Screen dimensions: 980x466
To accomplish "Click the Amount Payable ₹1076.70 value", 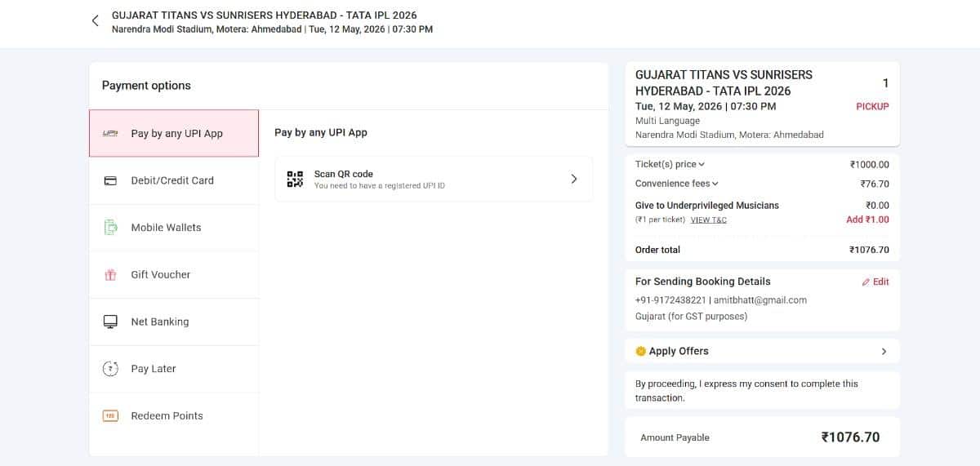I will [850, 437].
